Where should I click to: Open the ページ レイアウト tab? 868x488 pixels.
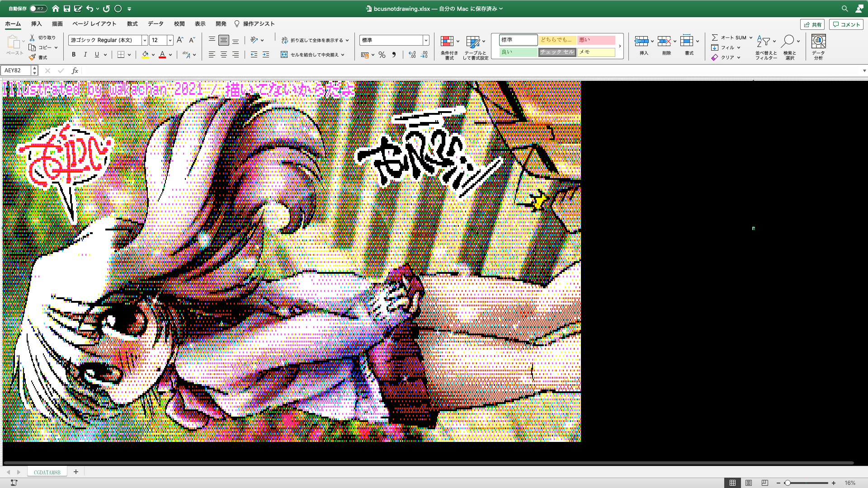click(x=94, y=24)
